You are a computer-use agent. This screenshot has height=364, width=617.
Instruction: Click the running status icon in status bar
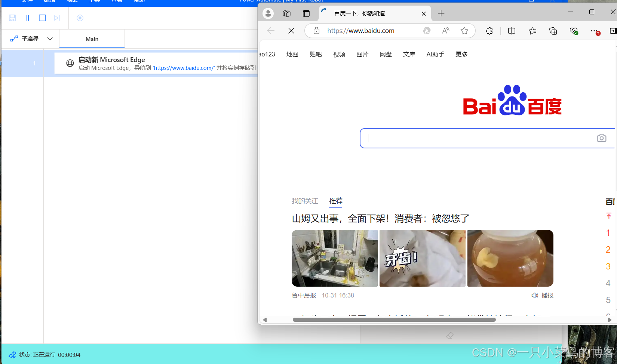coord(12,355)
